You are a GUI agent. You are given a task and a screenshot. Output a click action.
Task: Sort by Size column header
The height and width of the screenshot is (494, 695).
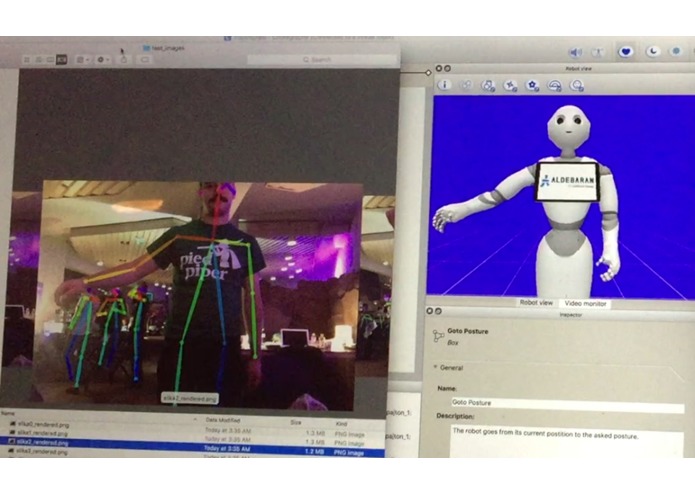coord(296,423)
